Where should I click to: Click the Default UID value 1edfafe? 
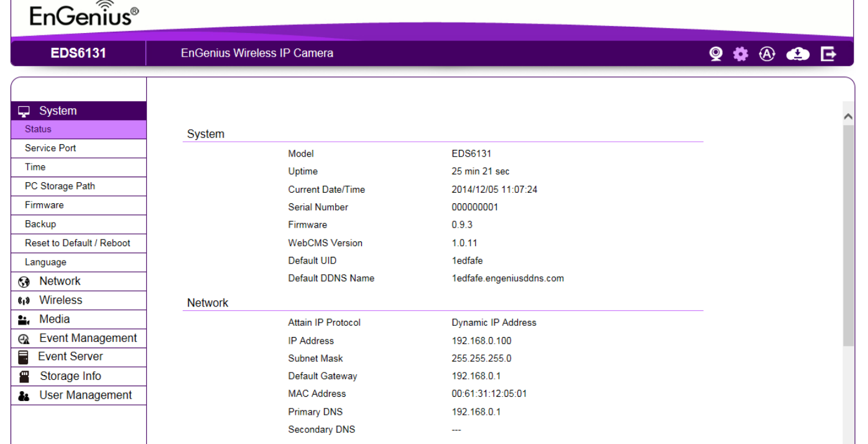pos(467,261)
